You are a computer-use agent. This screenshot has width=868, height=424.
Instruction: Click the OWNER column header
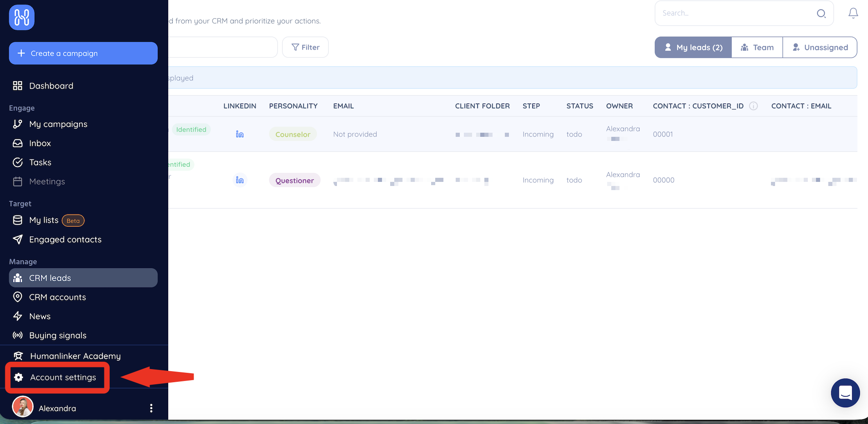(x=619, y=106)
